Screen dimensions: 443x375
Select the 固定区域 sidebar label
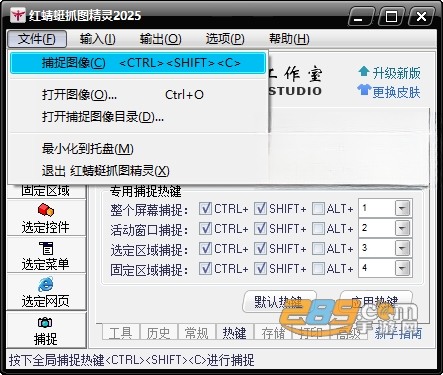(x=45, y=191)
